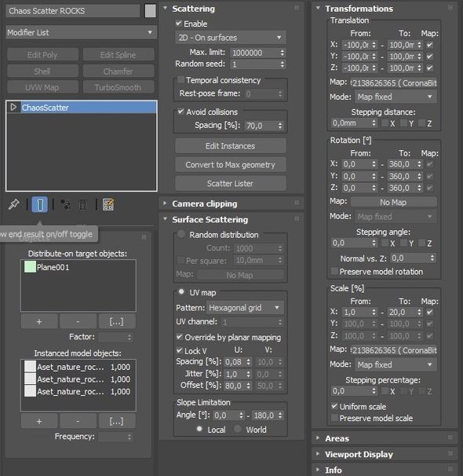
Task: Click the Scattering rollout grip icon
Action: [297, 8]
